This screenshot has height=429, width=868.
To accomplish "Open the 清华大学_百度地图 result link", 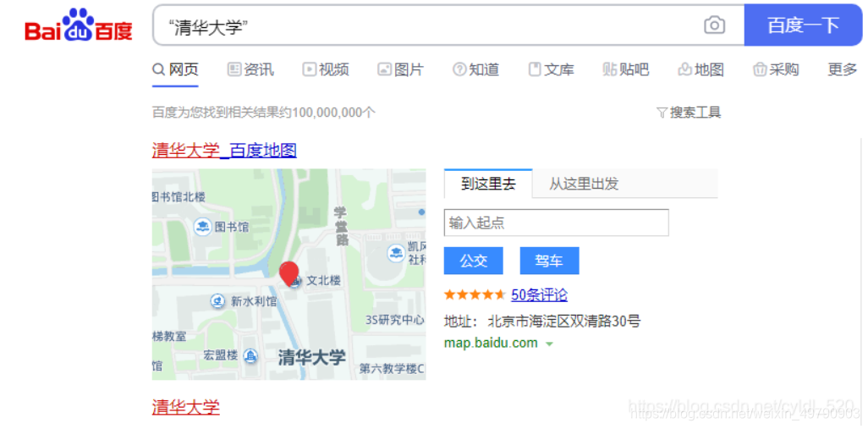I will pyautogui.click(x=224, y=150).
